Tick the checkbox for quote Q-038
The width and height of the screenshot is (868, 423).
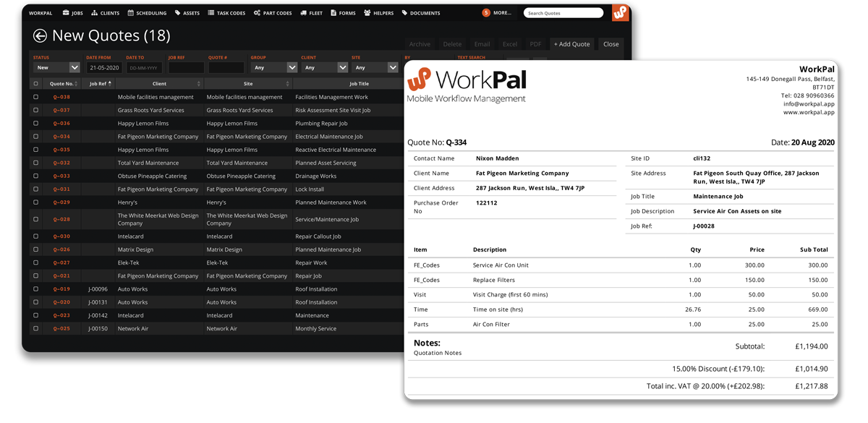click(x=36, y=97)
